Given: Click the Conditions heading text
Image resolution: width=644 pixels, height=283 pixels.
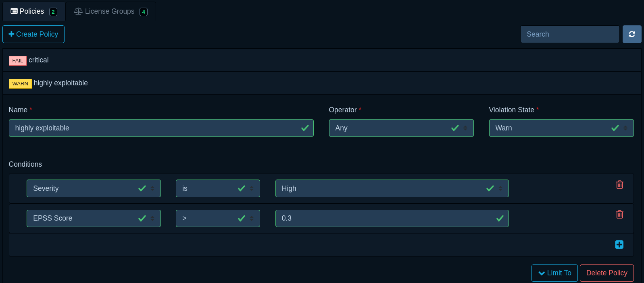Looking at the screenshot, I should coord(25,164).
